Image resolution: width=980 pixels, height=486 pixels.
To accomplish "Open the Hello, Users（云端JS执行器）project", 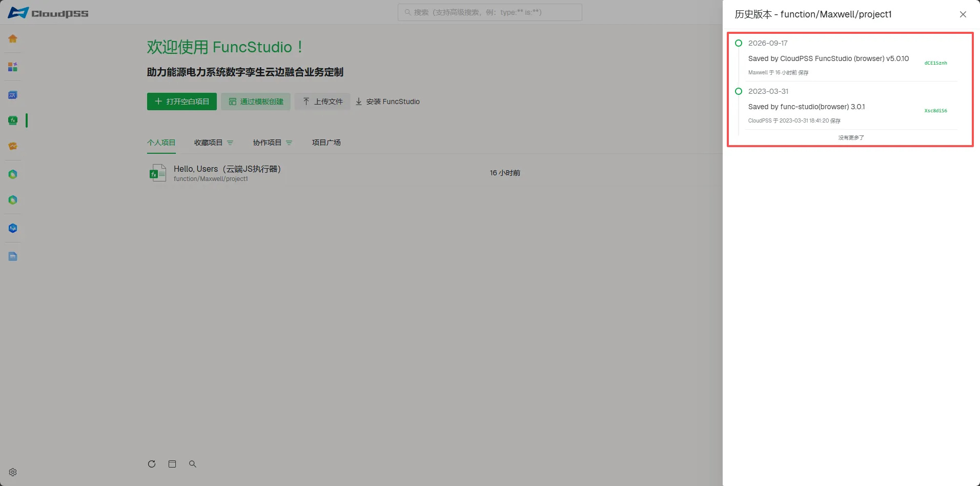I will click(x=228, y=169).
